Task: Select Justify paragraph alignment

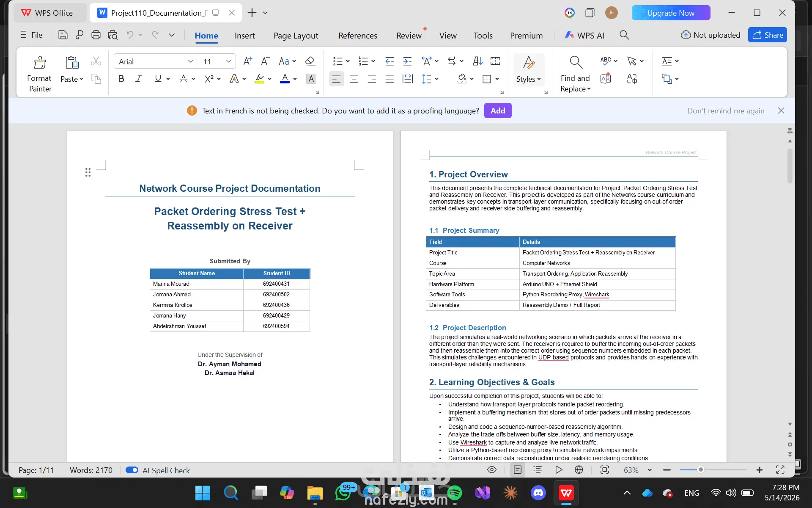Action: (390, 79)
